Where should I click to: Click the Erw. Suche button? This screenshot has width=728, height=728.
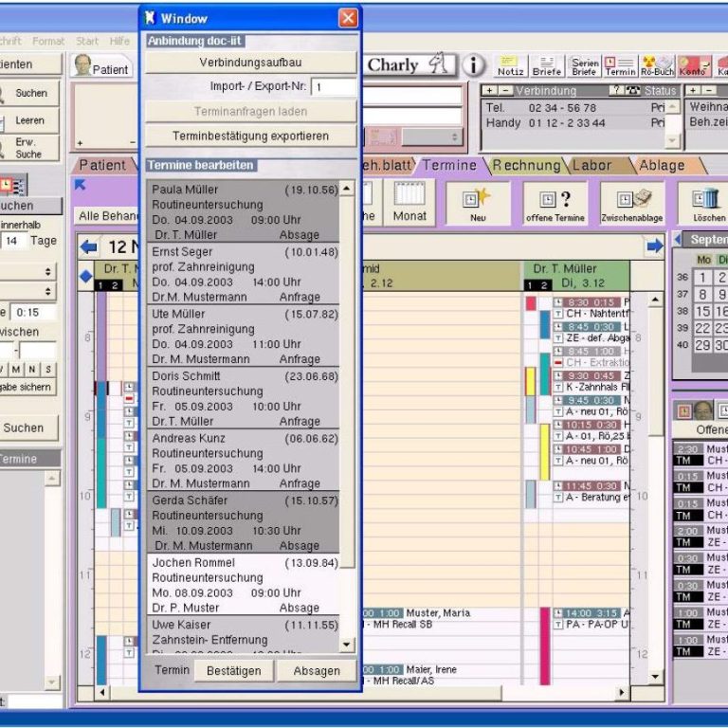coord(28,148)
